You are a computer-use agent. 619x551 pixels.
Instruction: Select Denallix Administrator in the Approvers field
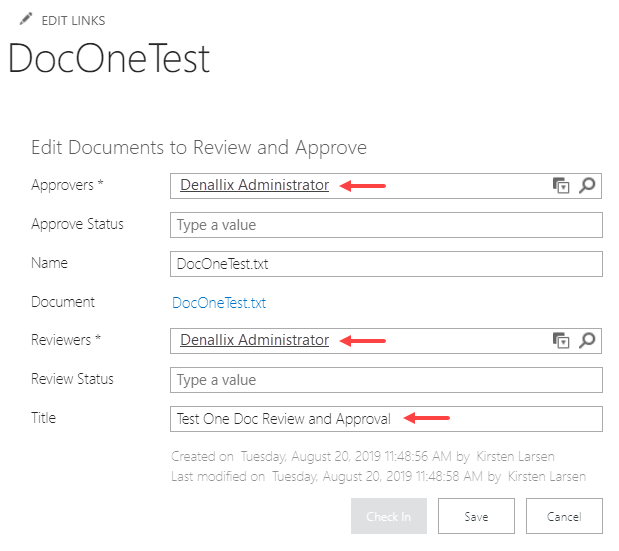click(x=254, y=185)
